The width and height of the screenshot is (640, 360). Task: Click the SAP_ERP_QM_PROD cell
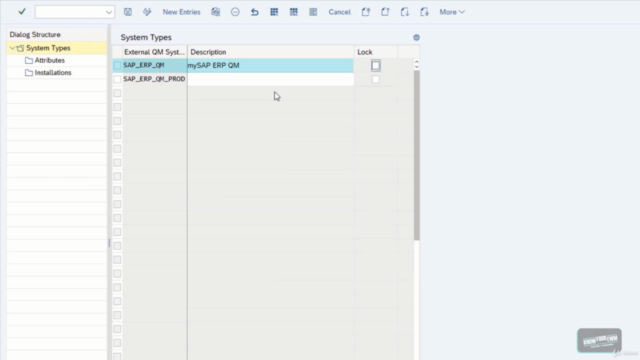point(155,79)
